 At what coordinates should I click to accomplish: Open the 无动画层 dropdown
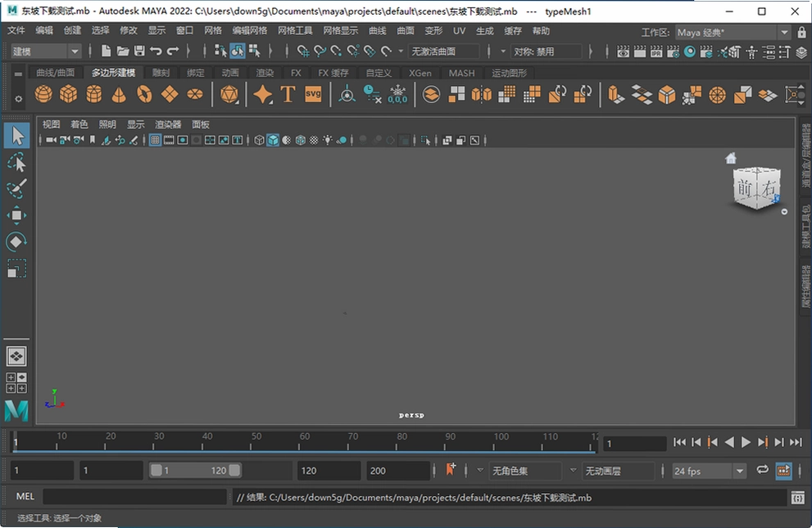point(619,472)
